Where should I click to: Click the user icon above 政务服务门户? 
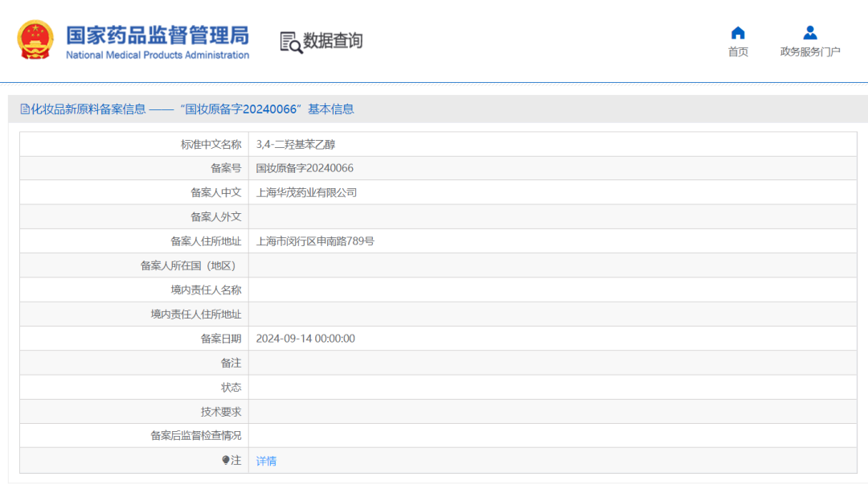point(810,33)
